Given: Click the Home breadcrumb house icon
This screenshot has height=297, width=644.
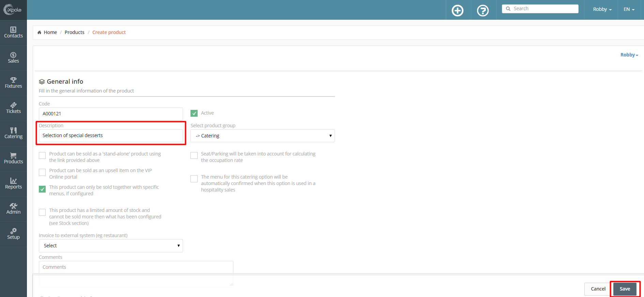Looking at the screenshot, I should (39, 32).
